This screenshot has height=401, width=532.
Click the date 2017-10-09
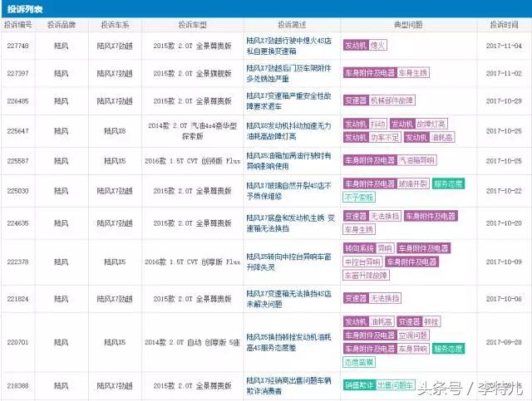coord(504,262)
